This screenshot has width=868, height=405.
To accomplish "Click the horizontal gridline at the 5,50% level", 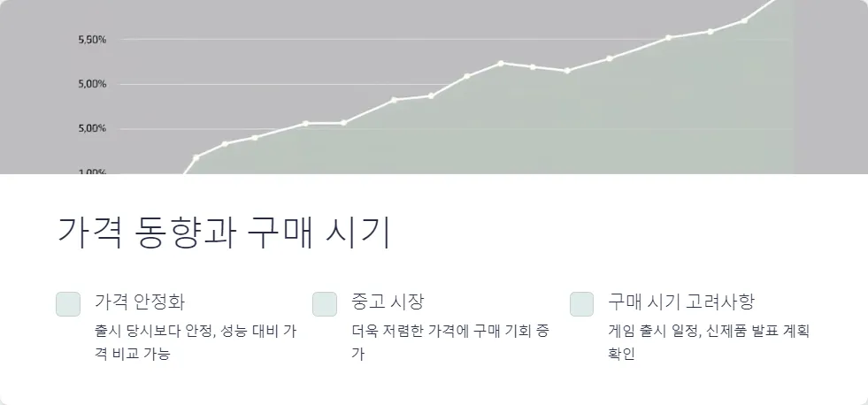I will (457, 39).
